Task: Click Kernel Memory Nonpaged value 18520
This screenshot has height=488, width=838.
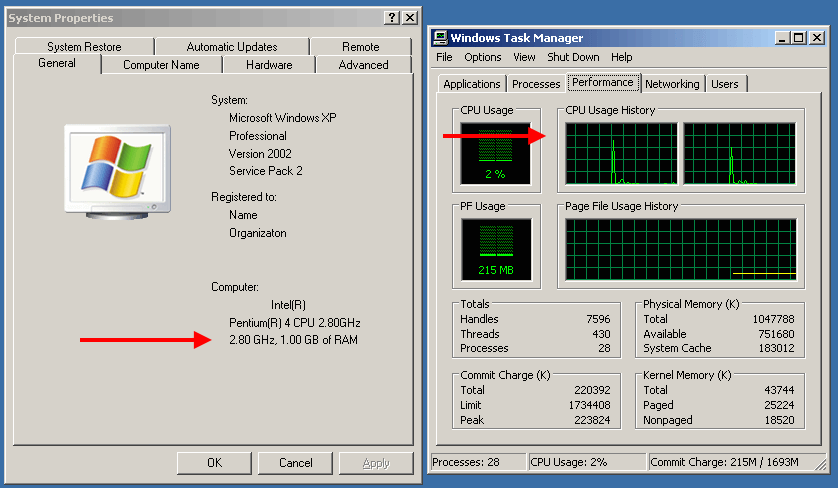Action: click(779, 420)
